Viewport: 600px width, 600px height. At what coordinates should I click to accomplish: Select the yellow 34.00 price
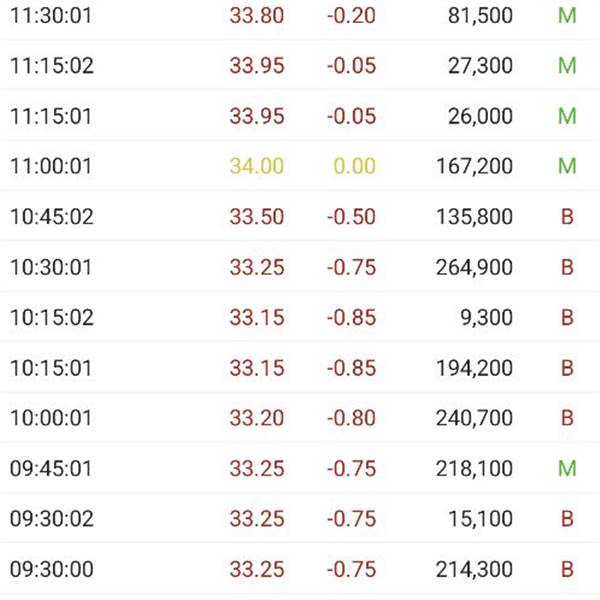click(x=257, y=166)
